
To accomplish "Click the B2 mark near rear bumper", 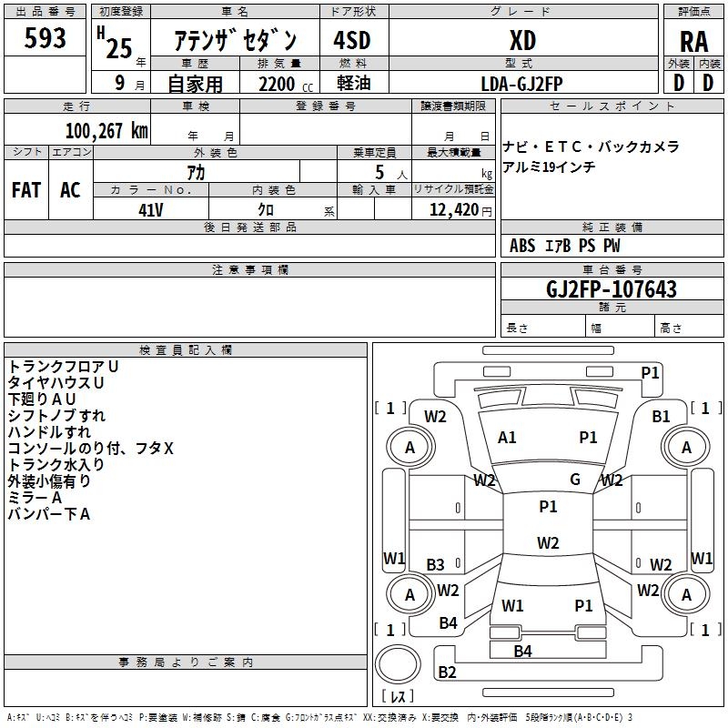I will coord(447,672).
